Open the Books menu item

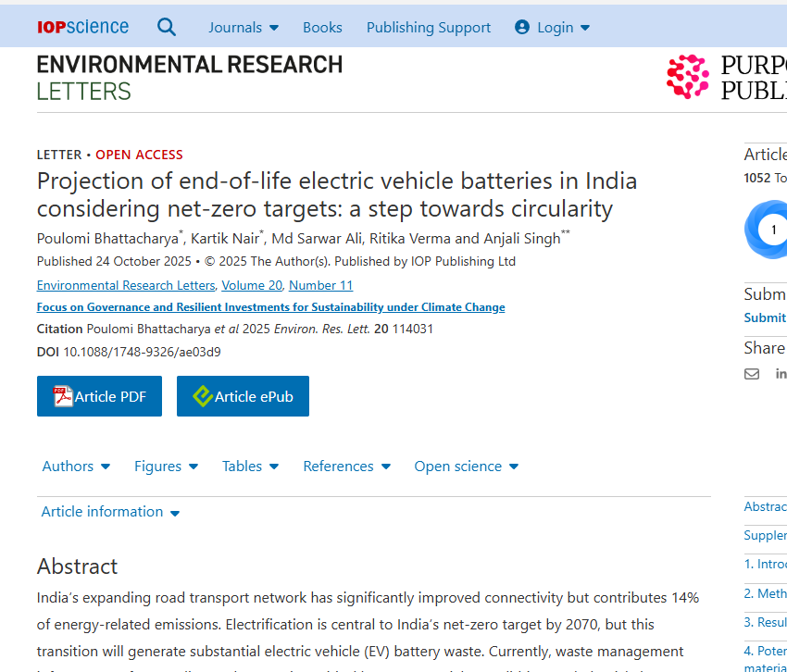322,28
